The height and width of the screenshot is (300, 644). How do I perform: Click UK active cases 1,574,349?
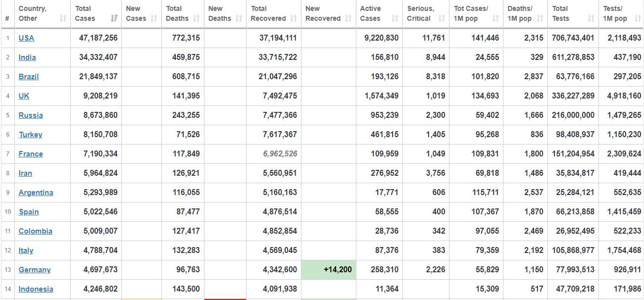coord(382,96)
